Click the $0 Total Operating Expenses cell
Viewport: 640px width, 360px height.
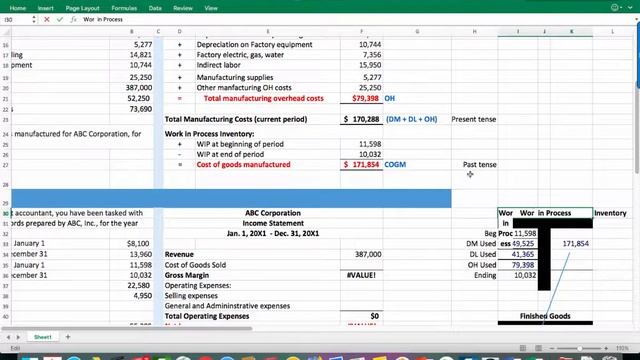[x=362, y=316]
